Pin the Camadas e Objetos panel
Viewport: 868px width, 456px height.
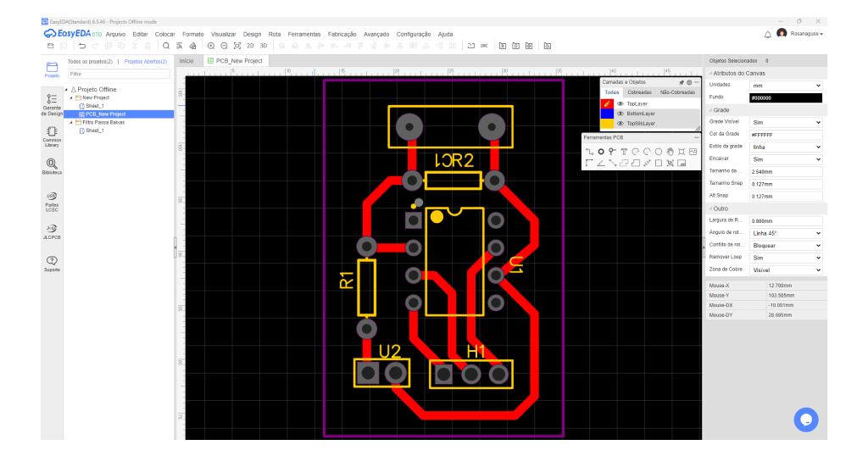682,82
